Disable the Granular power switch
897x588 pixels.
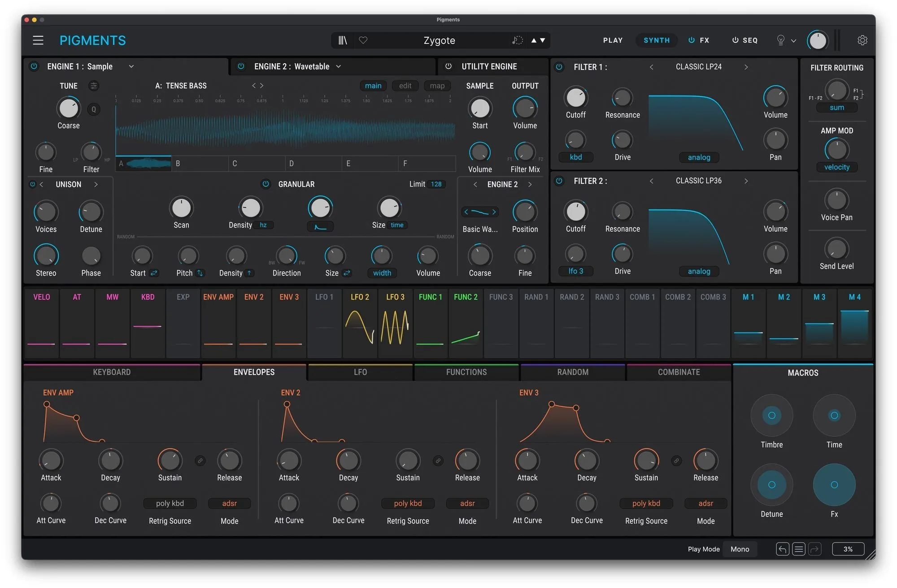pyautogui.click(x=266, y=184)
